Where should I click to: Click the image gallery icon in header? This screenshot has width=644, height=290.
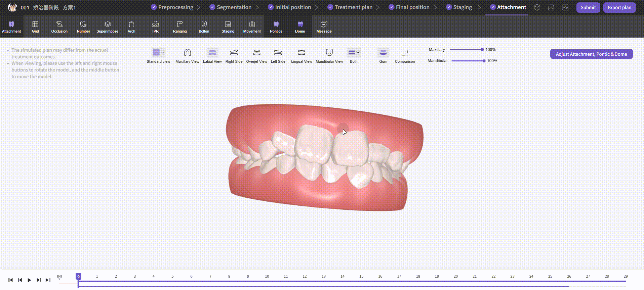pos(565,7)
